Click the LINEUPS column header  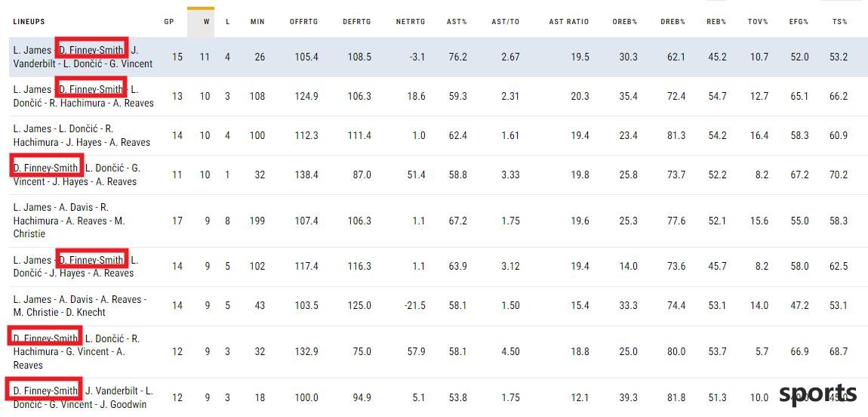coord(29,22)
